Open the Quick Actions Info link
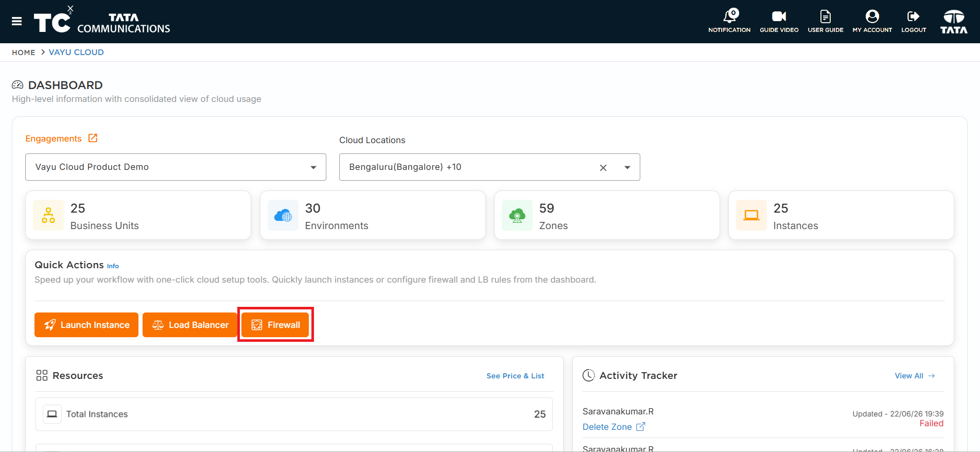This screenshot has height=452, width=980. [x=113, y=266]
